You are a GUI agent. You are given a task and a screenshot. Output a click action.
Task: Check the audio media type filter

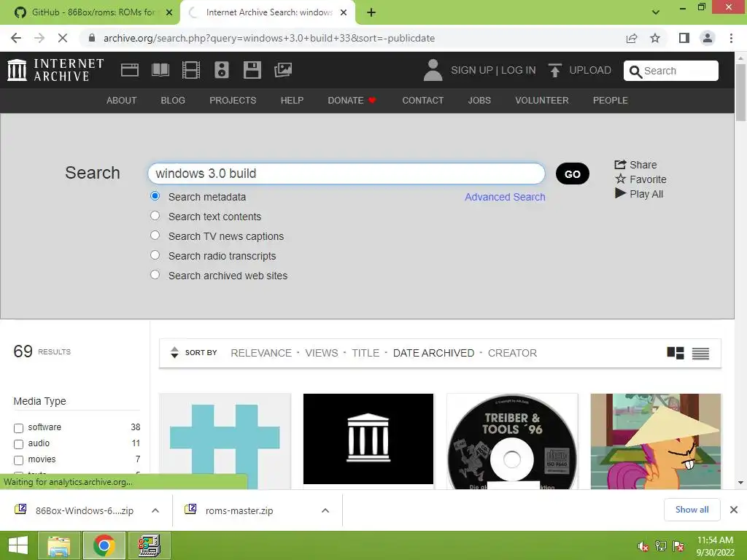tap(18, 444)
